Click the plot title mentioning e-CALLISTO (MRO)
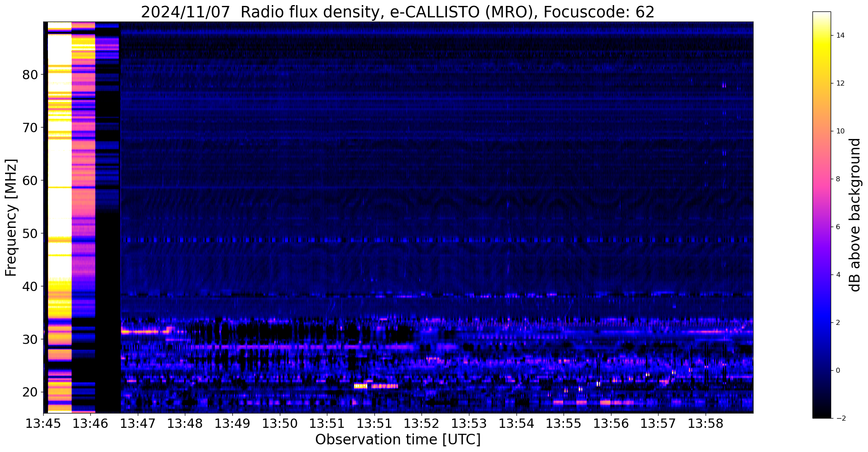Image resolution: width=868 pixels, height=452 pixels. click(398, 12)
